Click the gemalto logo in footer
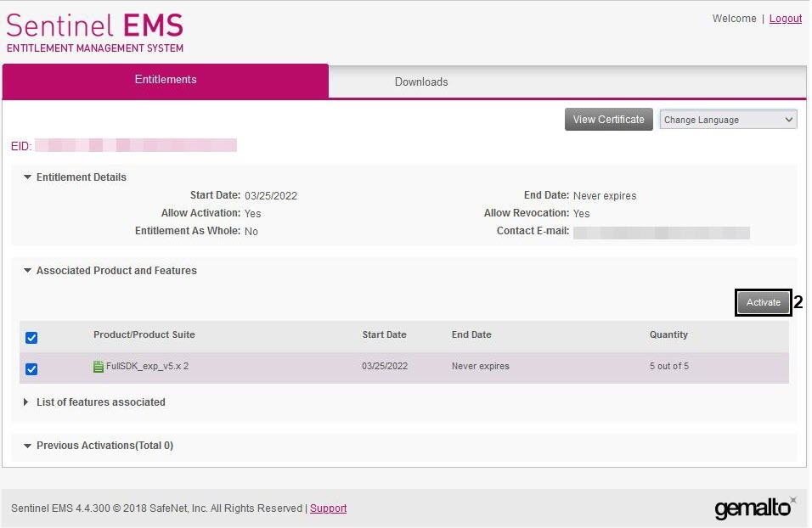The width and height of the screenshot is (812, 528). 755,508
